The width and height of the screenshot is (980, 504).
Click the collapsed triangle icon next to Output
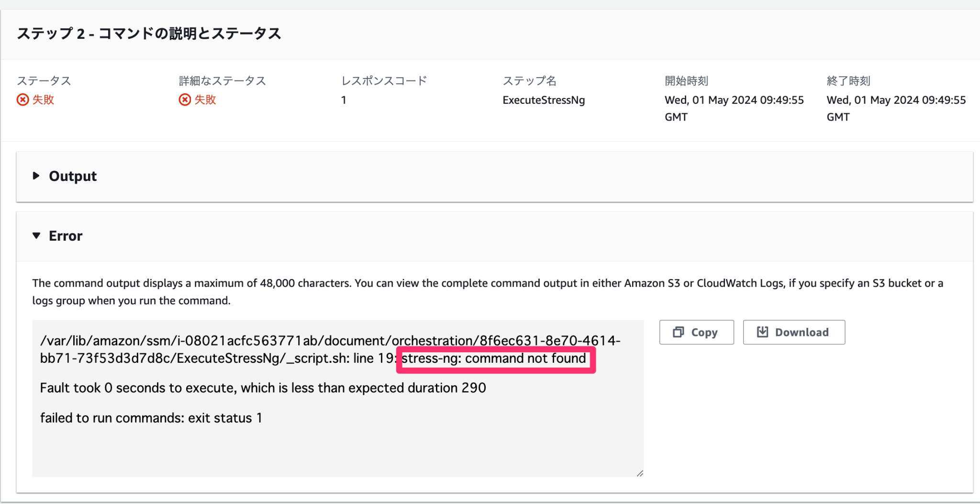pos(36,176)
